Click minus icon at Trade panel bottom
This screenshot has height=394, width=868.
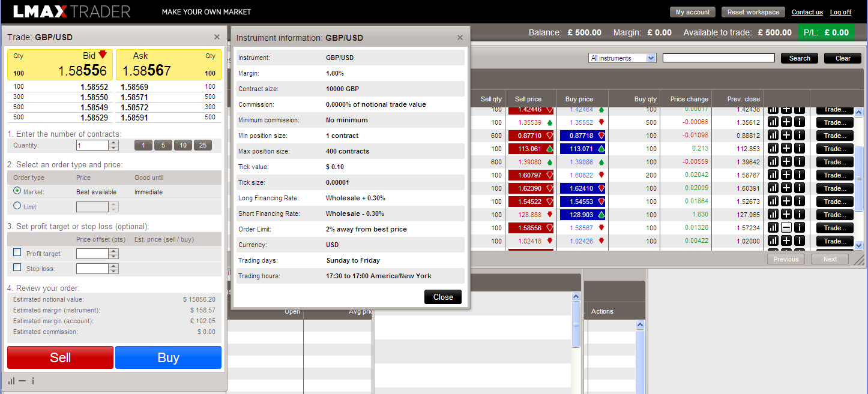tap(22, 381)
